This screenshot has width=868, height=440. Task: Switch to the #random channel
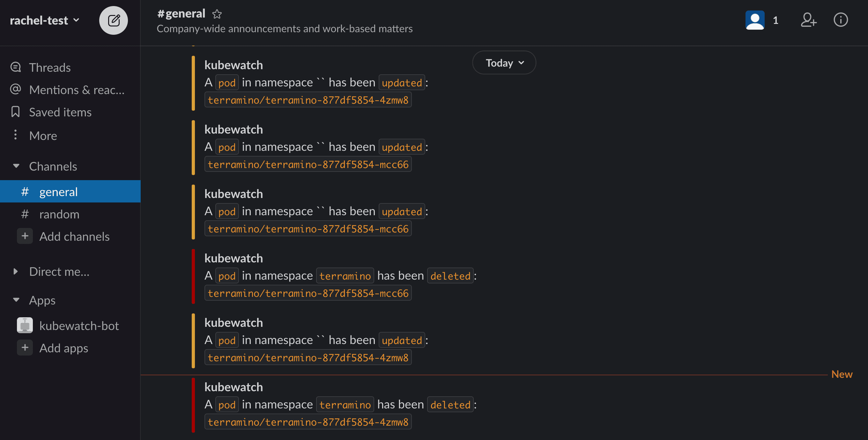coord(59,214)
